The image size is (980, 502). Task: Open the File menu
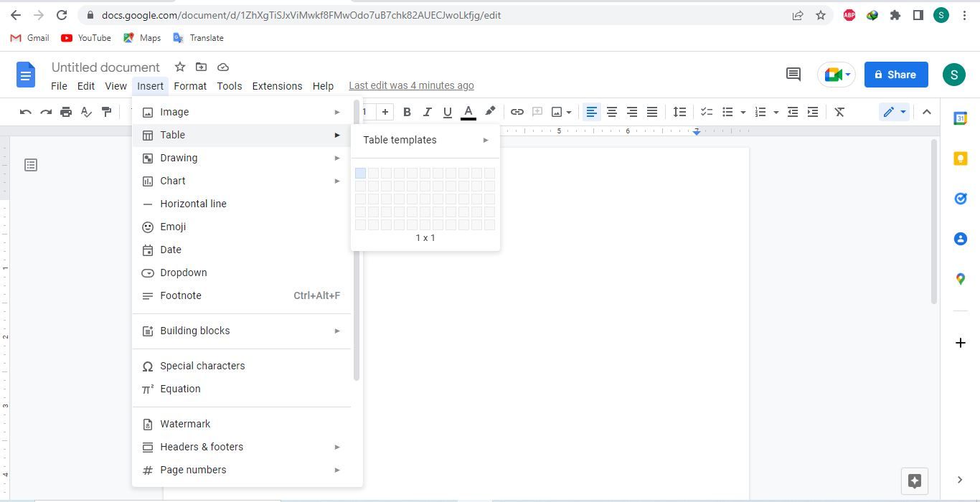59,86
